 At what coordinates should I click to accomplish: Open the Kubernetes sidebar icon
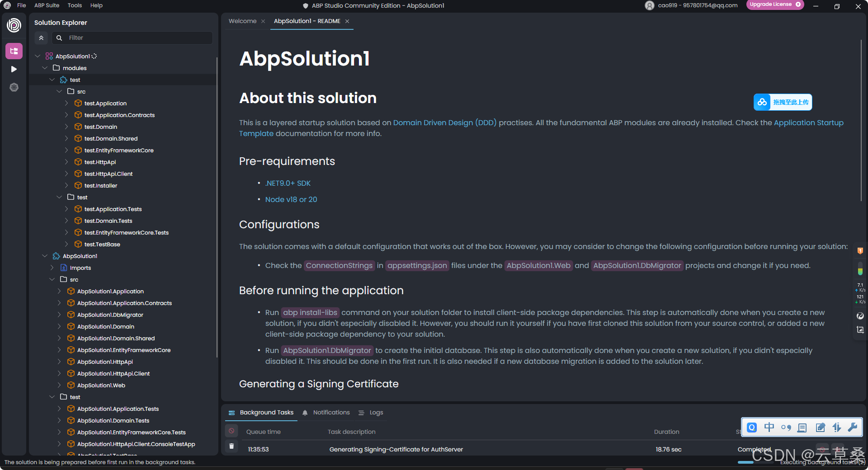pos(14,87)
